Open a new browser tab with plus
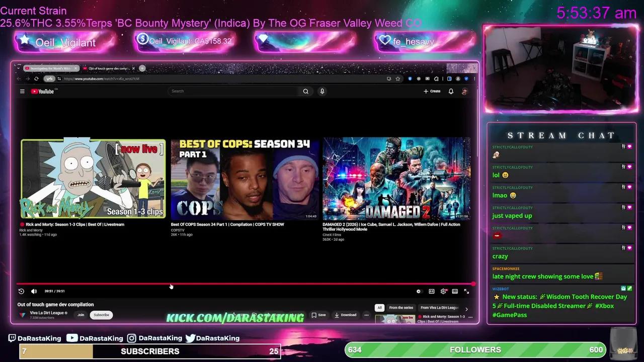The height and width of the screenshot is (362, 644). pyautogui.click(x=142, y=68)
